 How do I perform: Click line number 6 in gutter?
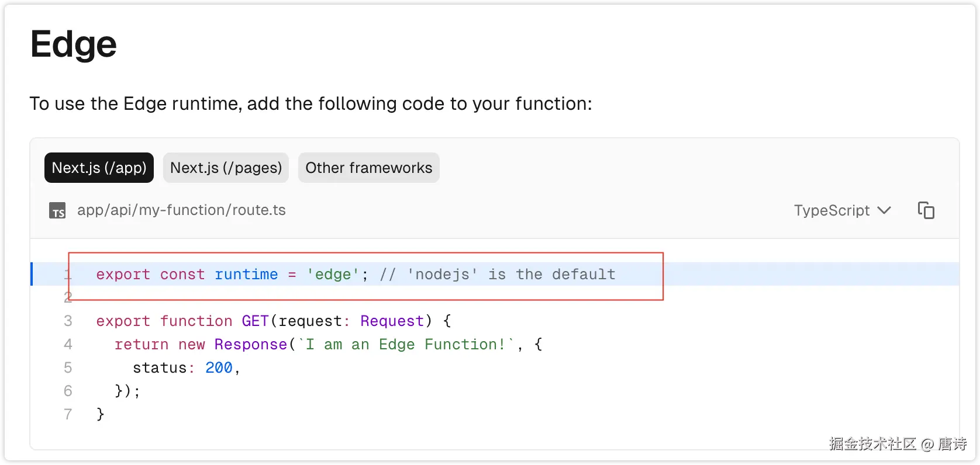coord(68,391)
